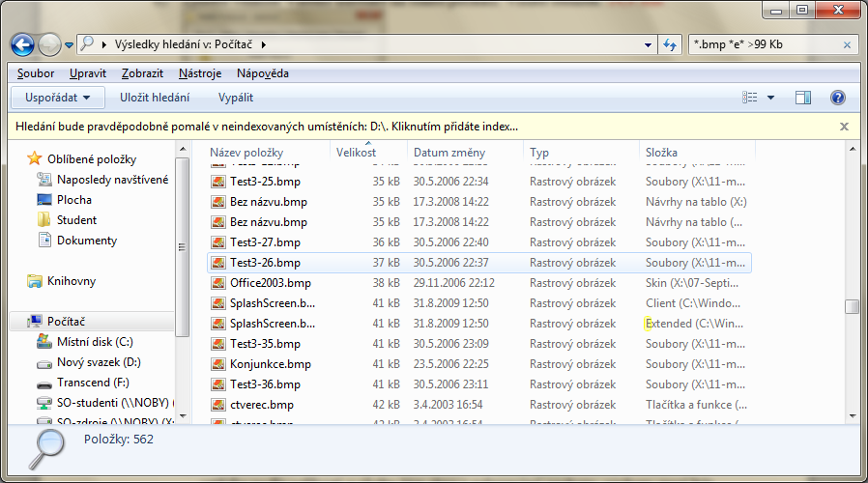This screenshot has width=868, height=483.
Task: Click the large search magnifier in details pane
Action: click(x=47, y=448)
